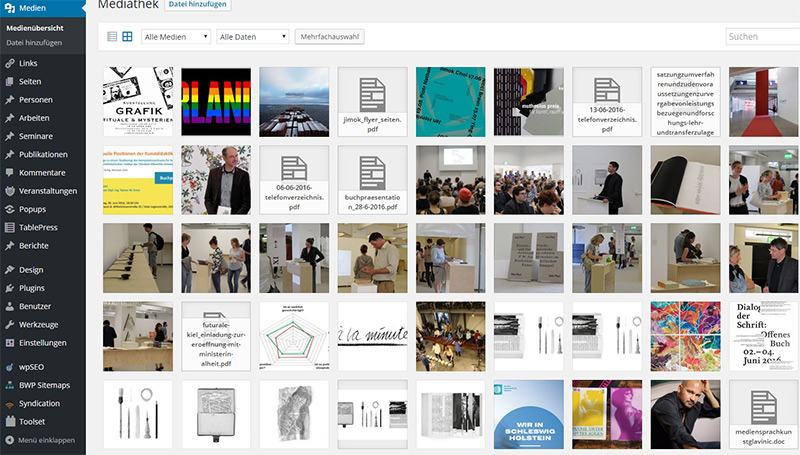The image size is (800, 455).
Task: Open the Alle Medien dropdown
Action: pyautogui.click(x=176, y=37)
